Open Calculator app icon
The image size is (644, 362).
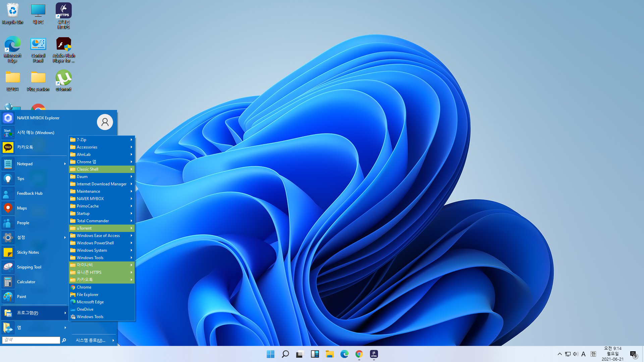[x=8, y=282]
